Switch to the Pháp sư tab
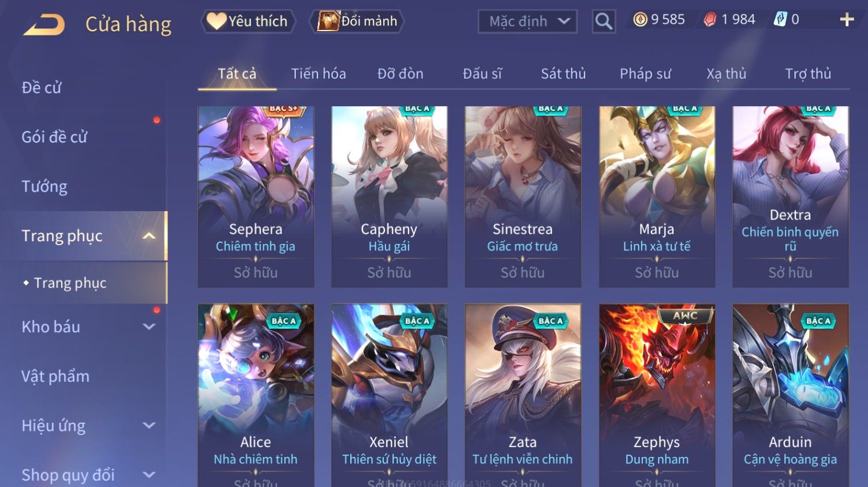The image size is (868, 487). (x=645, y=74)
